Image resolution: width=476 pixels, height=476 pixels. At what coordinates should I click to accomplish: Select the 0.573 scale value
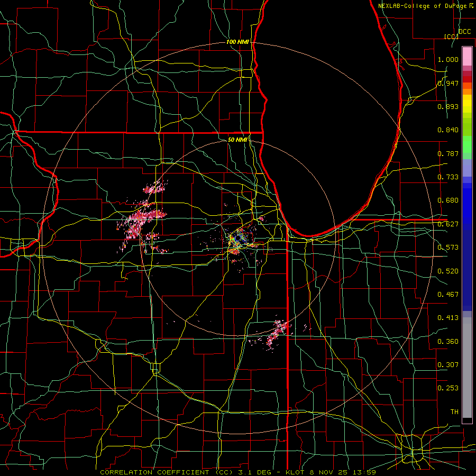click(448, 248)
